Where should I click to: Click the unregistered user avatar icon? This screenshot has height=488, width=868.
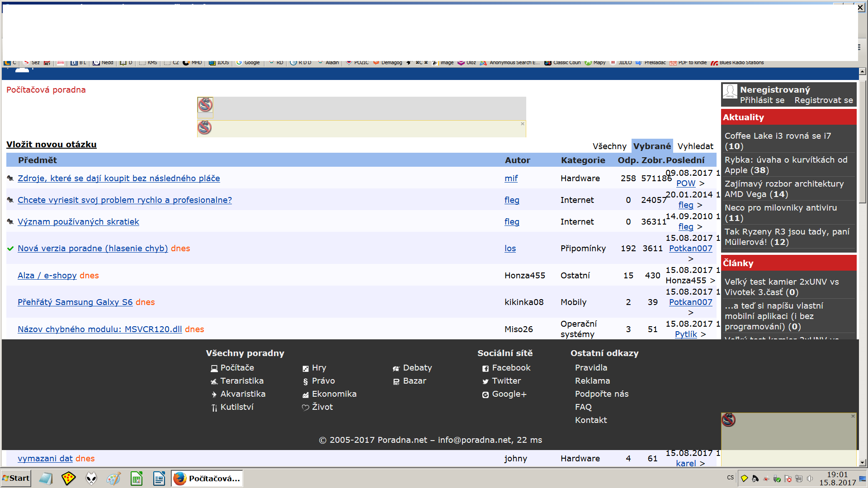point(730,92)
